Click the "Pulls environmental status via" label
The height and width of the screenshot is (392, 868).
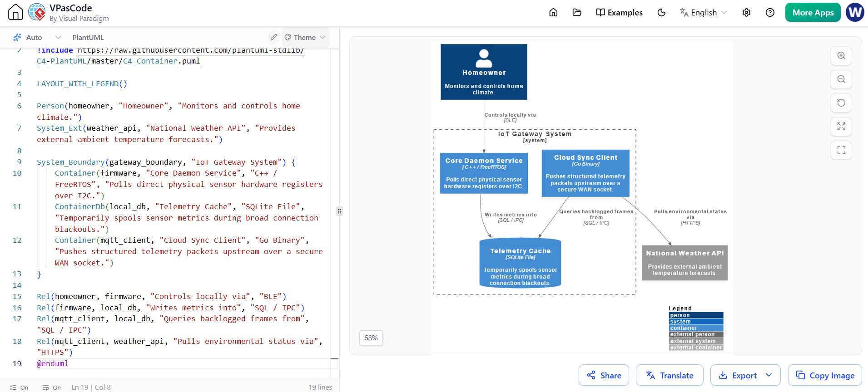tap(690, 215)
